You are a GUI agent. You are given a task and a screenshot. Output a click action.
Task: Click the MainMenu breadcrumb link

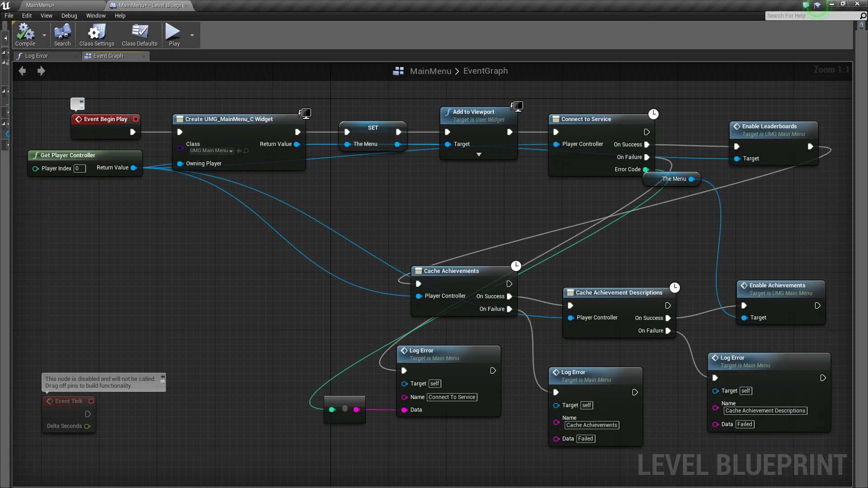point(430,71)
